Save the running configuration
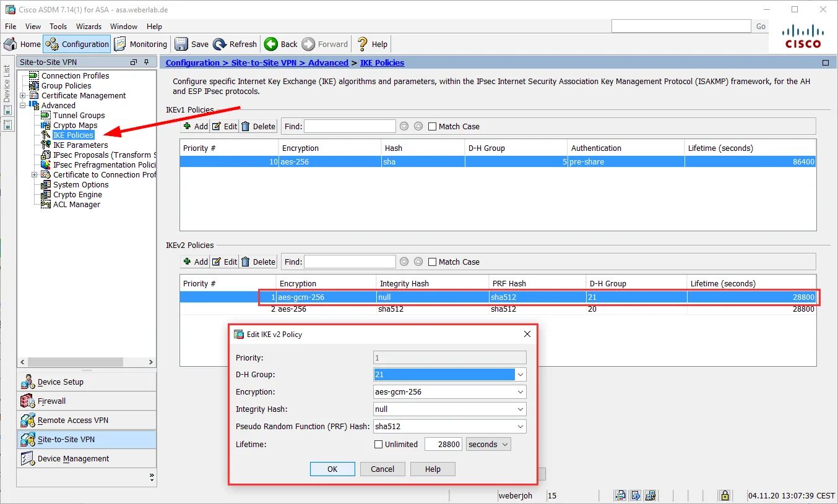This screenshot has height=504, width=838. pos(192,44)
